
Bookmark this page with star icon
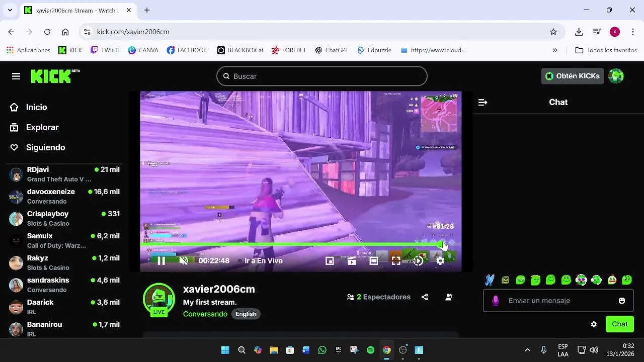553,32
